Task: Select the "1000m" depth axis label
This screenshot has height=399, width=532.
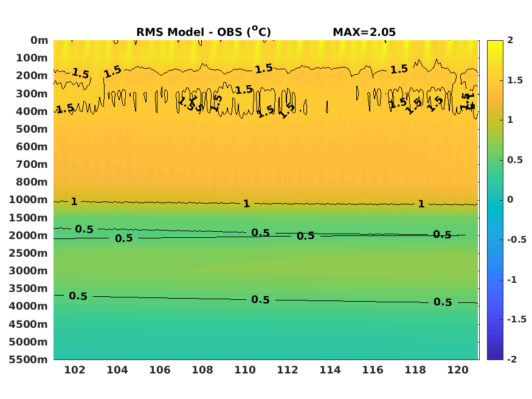Action: click(29, 200)
